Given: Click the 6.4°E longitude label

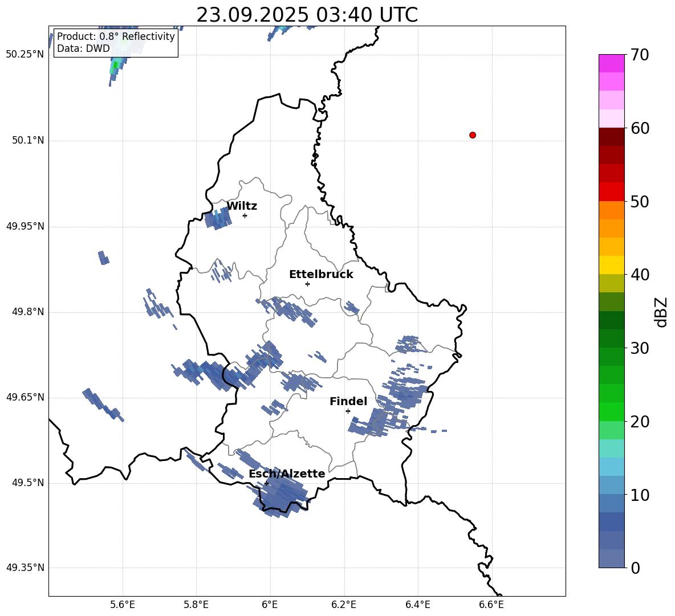Looking at the screenshot, I should click(417, 605).
